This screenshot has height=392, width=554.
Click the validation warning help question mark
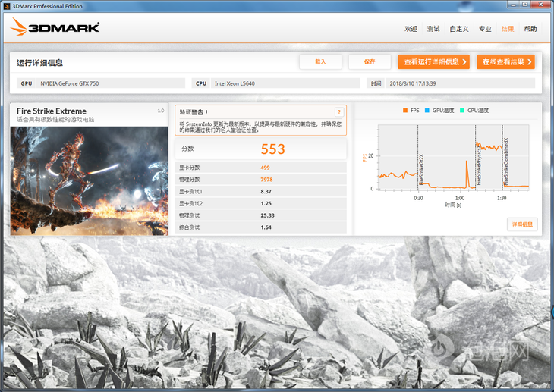click(338, 111)
